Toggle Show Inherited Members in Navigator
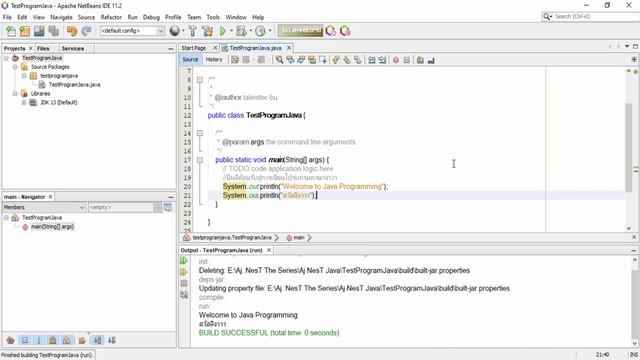The height and width of the screenshot is (360, 640). (11, 340)
